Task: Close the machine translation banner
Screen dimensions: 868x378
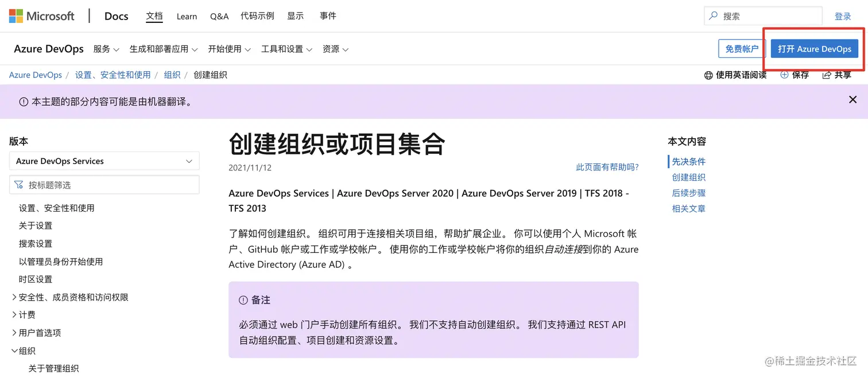Action: 852,100
